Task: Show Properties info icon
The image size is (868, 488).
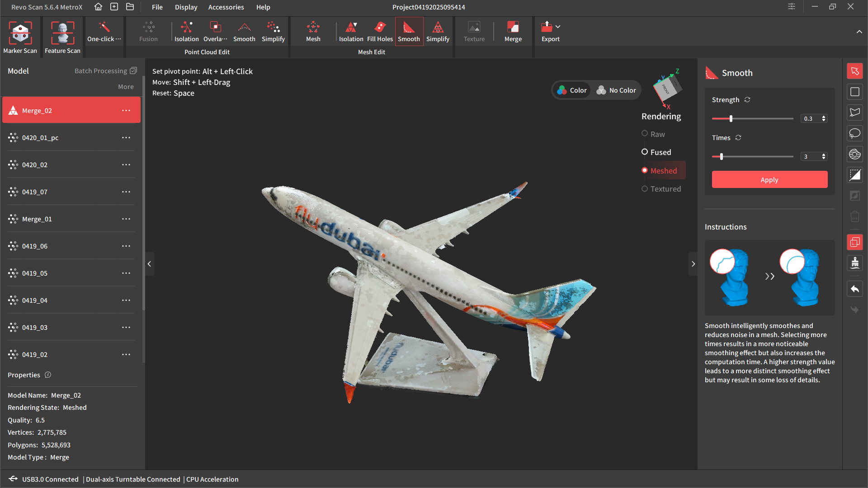Action: click(48, 375)
